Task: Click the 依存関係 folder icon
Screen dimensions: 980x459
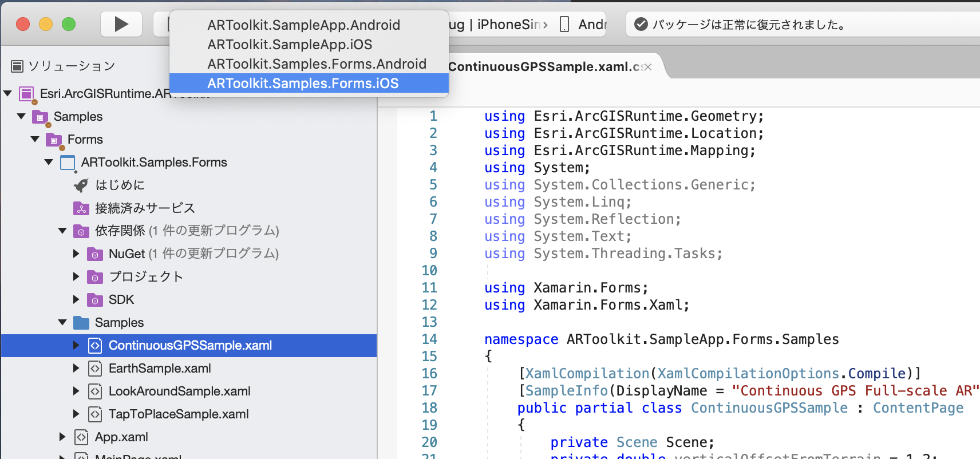Action: (x=81, y=231)
